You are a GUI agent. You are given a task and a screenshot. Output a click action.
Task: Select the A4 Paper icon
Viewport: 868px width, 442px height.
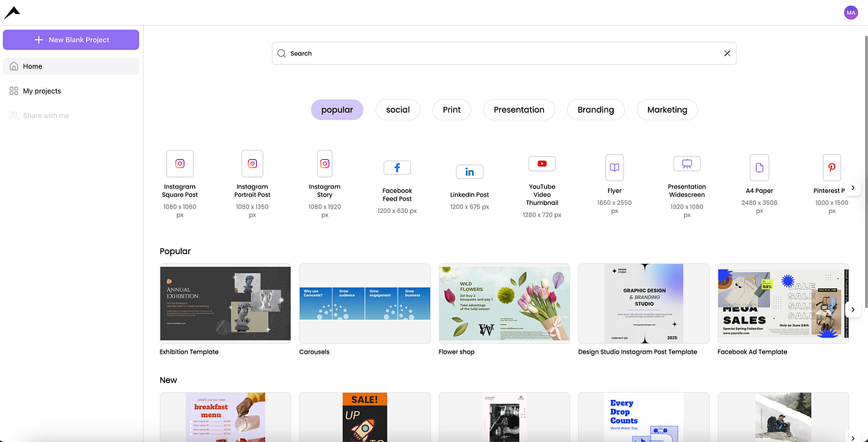click(x=760, y=167)
